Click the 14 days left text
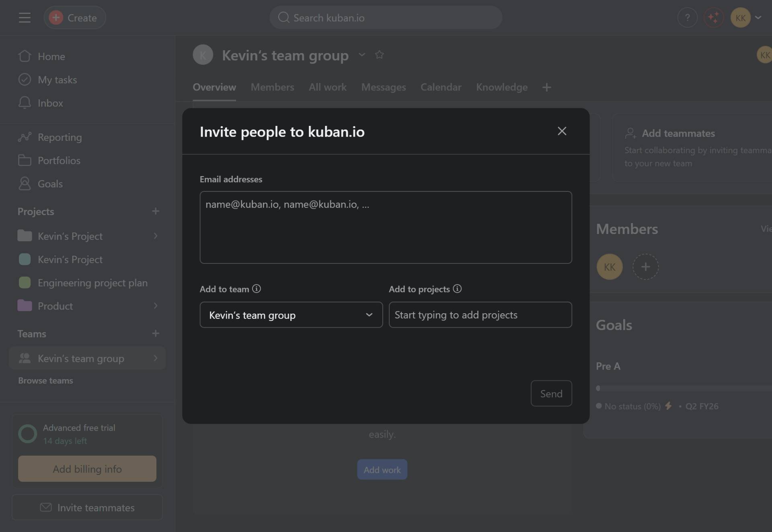The height and width of the screenshot is (532, 772). (x=65, y=441)
